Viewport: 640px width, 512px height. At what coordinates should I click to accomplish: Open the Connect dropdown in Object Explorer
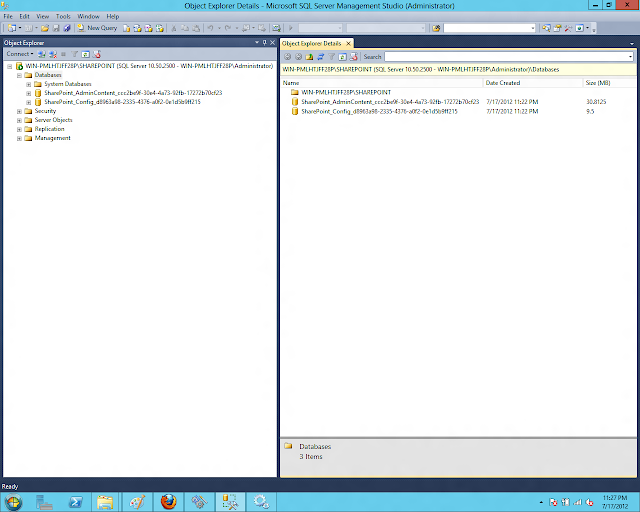(x=20, y=54)
